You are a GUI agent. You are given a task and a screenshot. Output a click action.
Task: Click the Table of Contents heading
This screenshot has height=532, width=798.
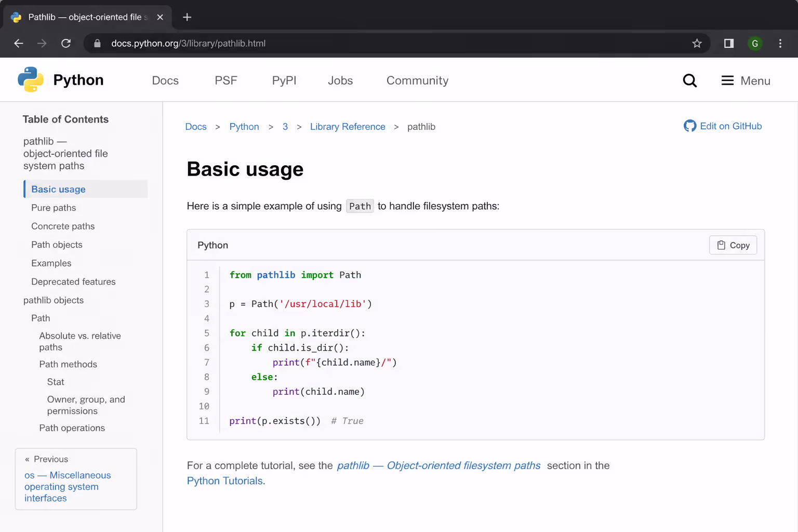(65, 119)
